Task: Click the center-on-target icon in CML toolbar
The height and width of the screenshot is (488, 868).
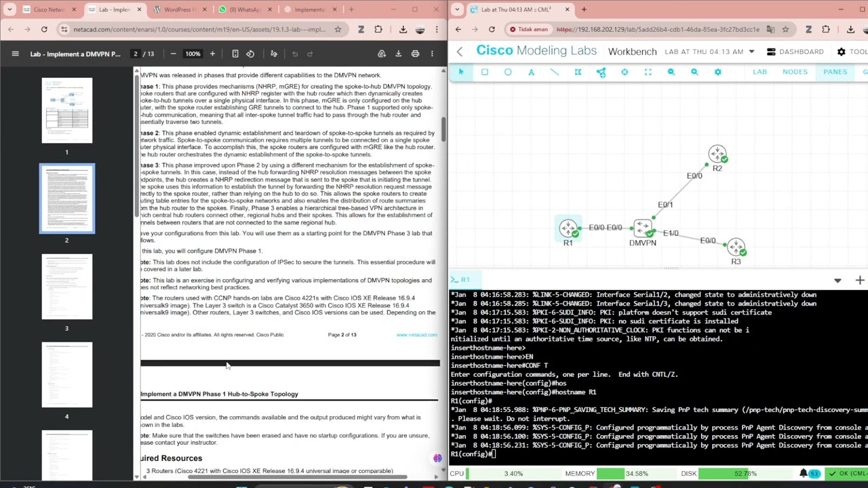Action: 625,72
